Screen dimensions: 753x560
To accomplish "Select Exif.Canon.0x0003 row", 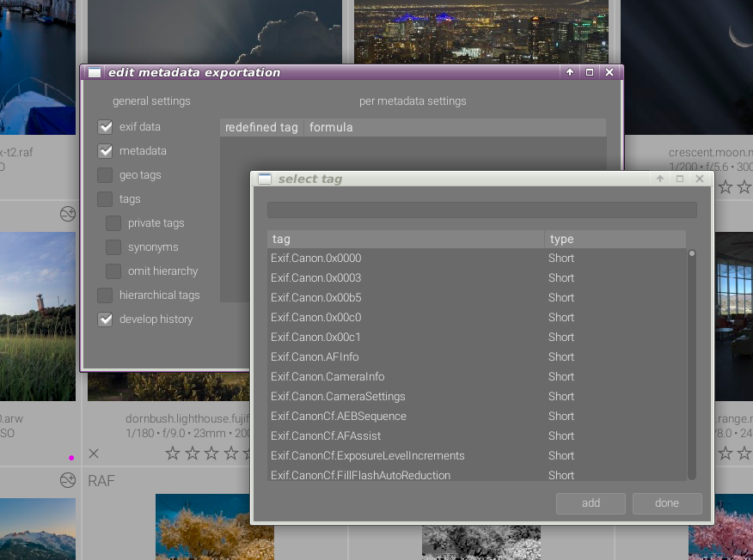I will tap(477, 277).
